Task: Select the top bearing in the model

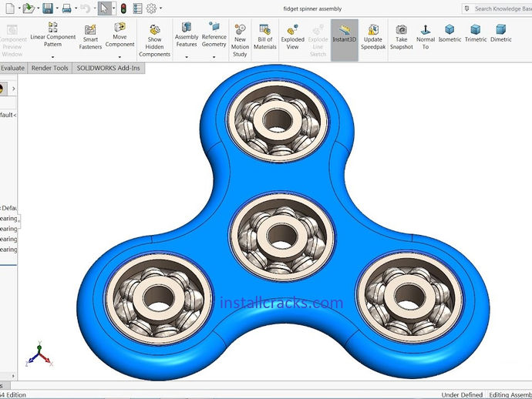Action: (x=278, y=120)
